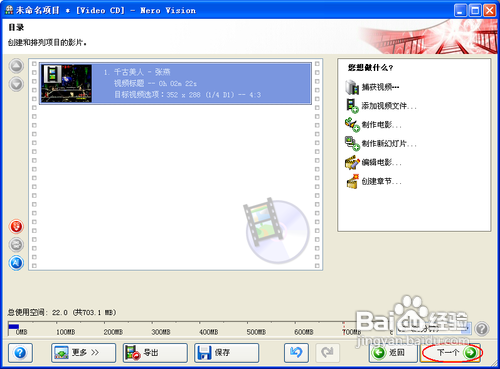
Task: Move the selected title up
Action: tap(16, 66)
